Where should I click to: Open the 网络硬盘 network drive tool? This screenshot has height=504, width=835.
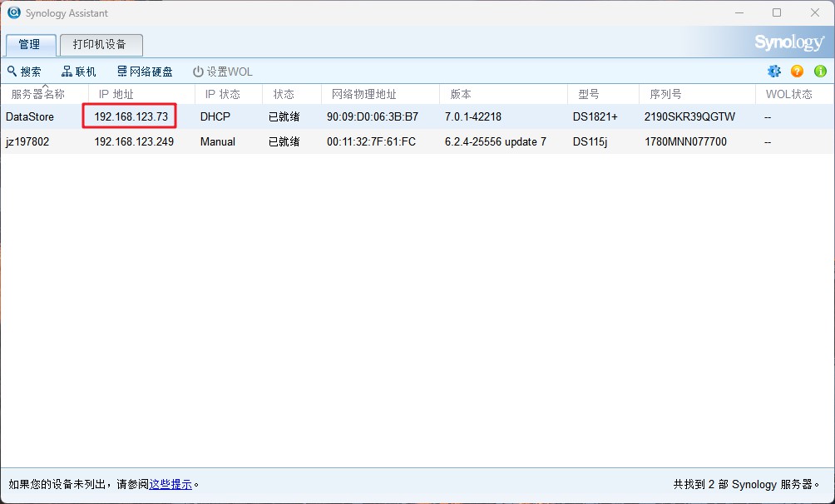coord(145,72)
